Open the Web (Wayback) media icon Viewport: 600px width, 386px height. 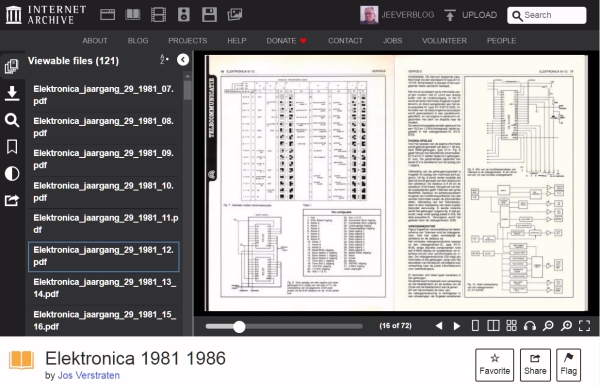pyautogui.click(x=108, y=15)
